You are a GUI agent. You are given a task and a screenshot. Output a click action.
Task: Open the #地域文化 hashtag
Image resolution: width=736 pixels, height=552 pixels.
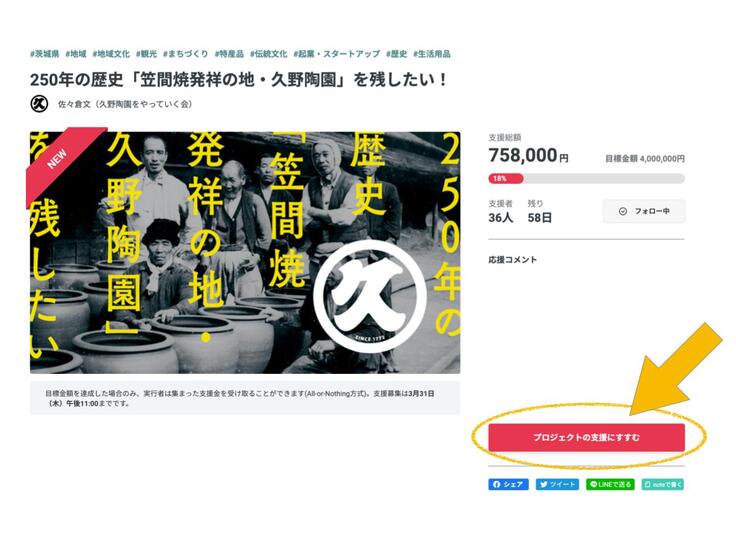111,54
